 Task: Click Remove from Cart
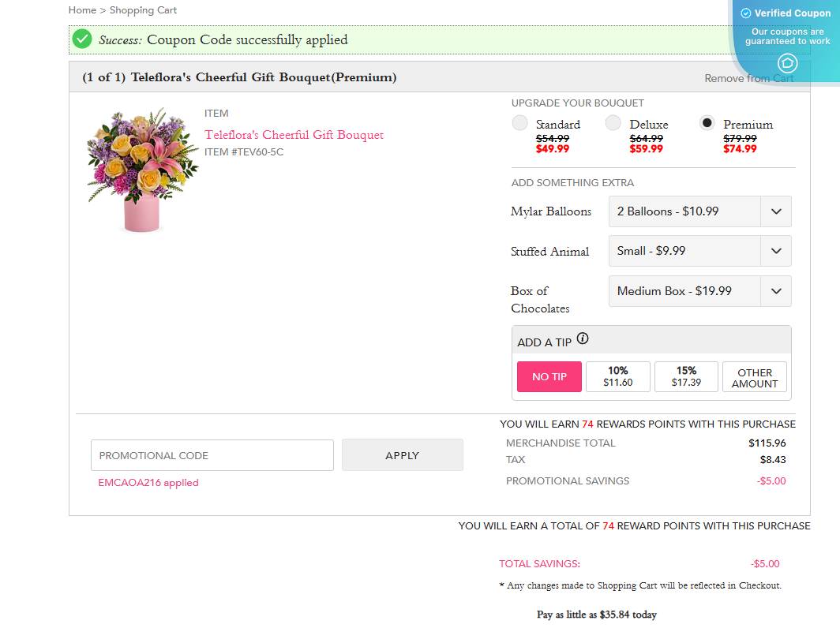[x=748, y=78]
